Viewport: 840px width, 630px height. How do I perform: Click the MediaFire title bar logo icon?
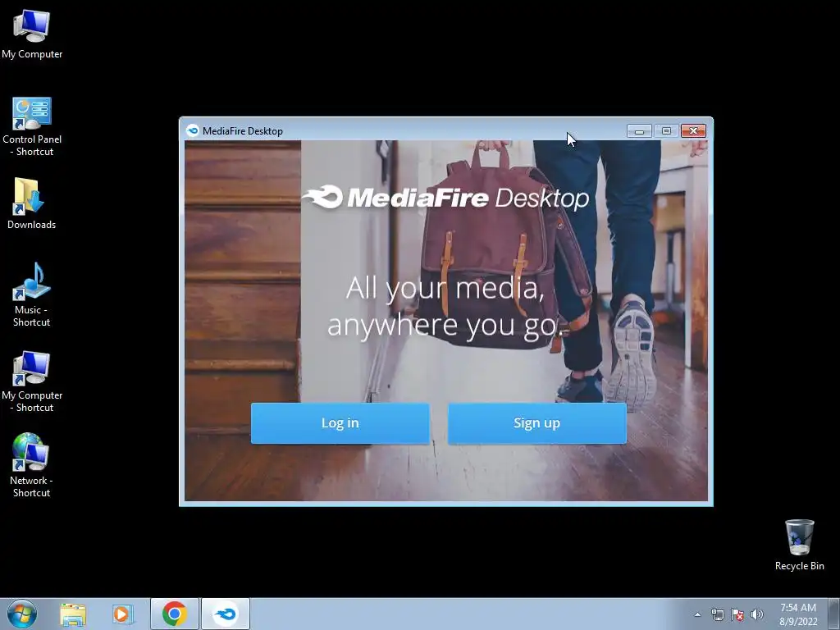click(192, 130)
